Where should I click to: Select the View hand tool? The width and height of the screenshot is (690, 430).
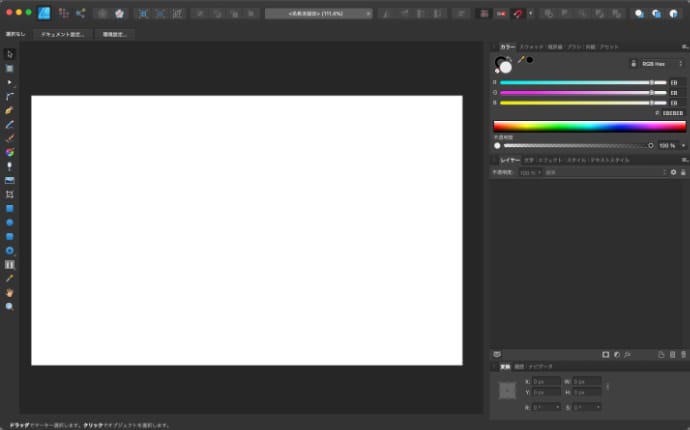click(x=10, y=293)
